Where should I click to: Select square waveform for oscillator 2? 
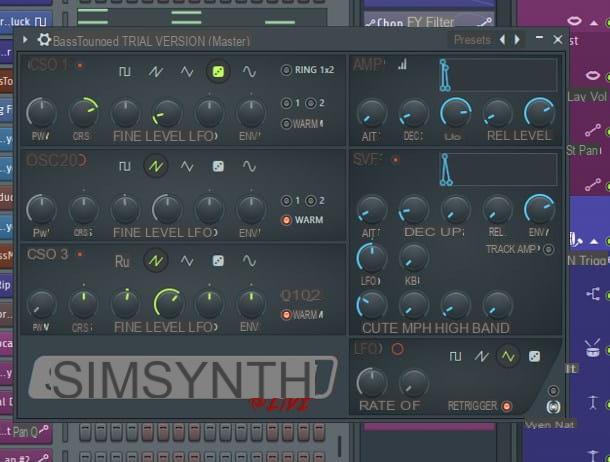(124, 166)
